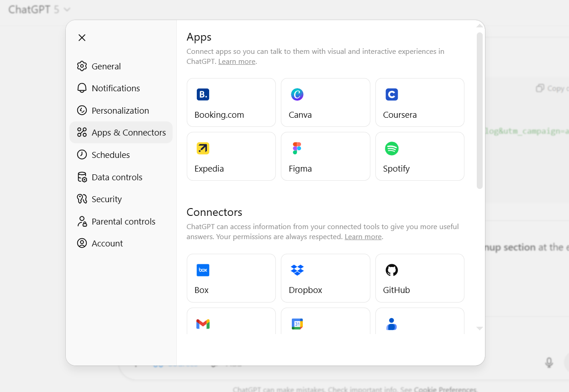Screen dimensions: 569x392
Task: Click the Dropbox connector name
Action: click(306, 290)
